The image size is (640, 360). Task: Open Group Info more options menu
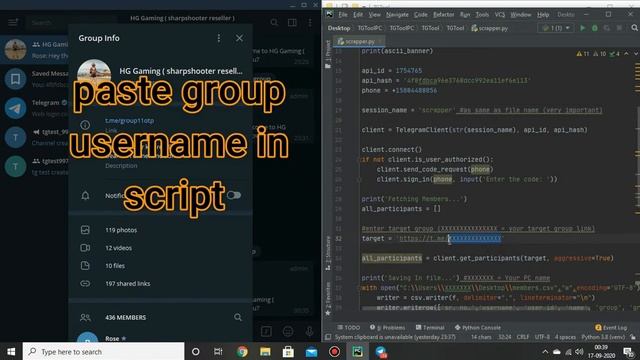tap(219, 38)
